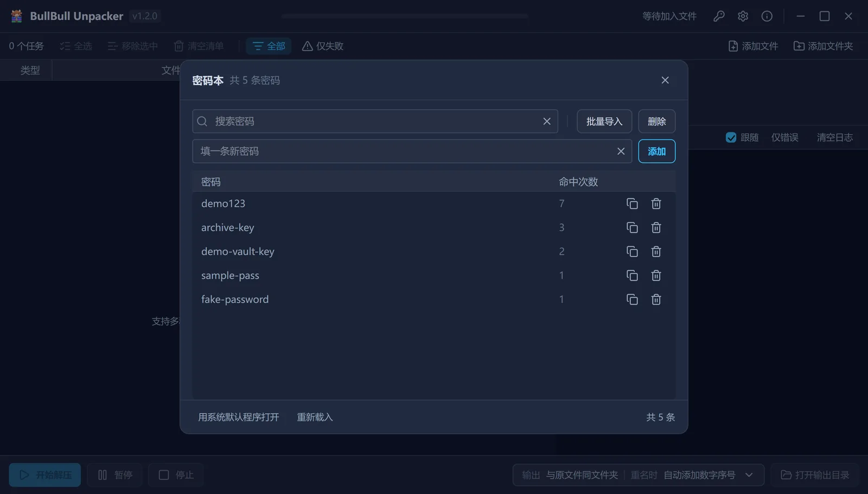
Task: Open password book via key icon
Action: (x=719, y=16)
